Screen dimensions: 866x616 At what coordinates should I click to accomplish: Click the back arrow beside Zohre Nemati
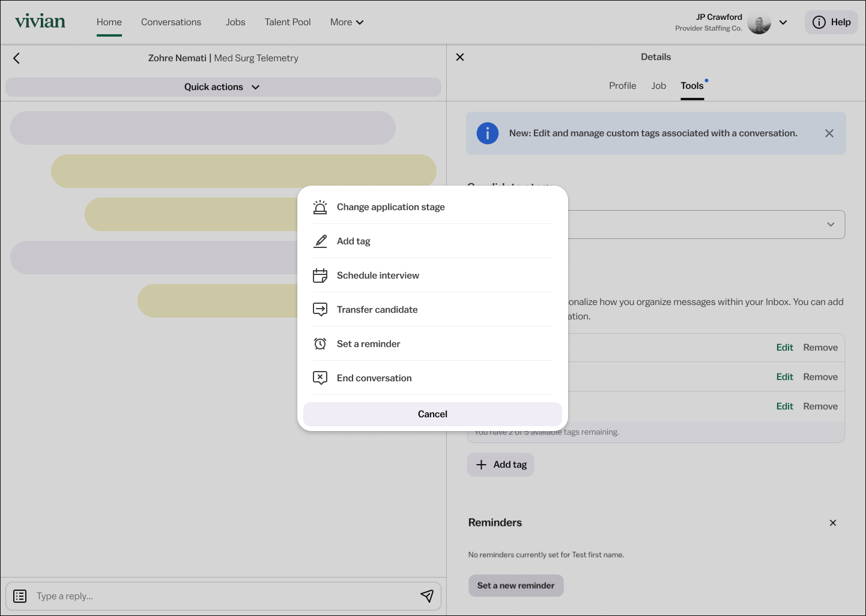coord(17,58)
